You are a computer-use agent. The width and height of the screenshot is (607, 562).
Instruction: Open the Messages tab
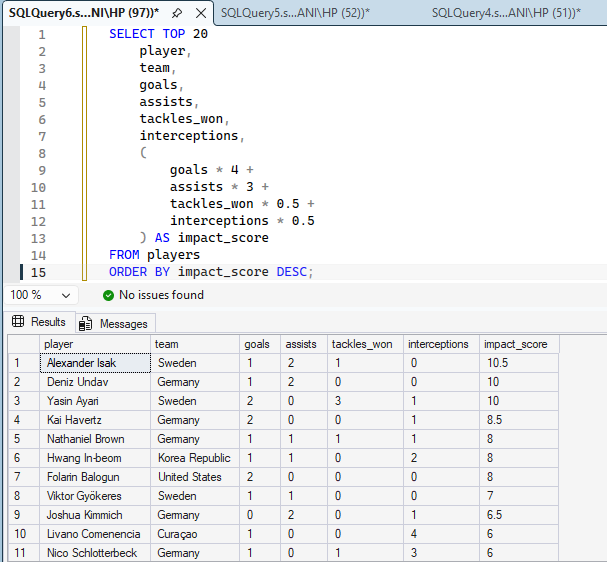point(116,324)
